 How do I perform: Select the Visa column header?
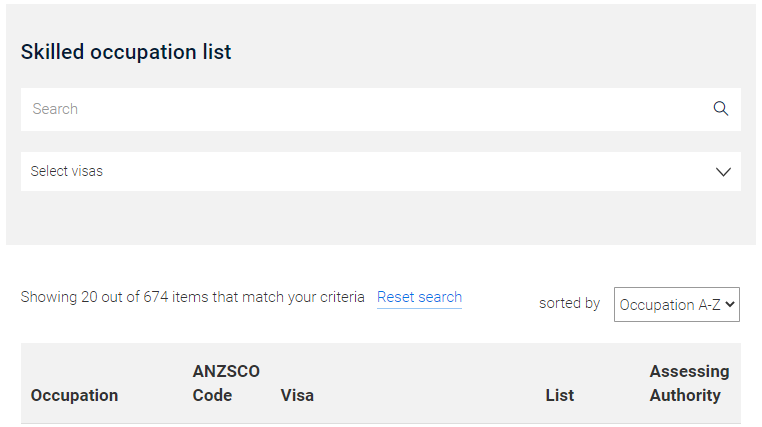point(297,395)
